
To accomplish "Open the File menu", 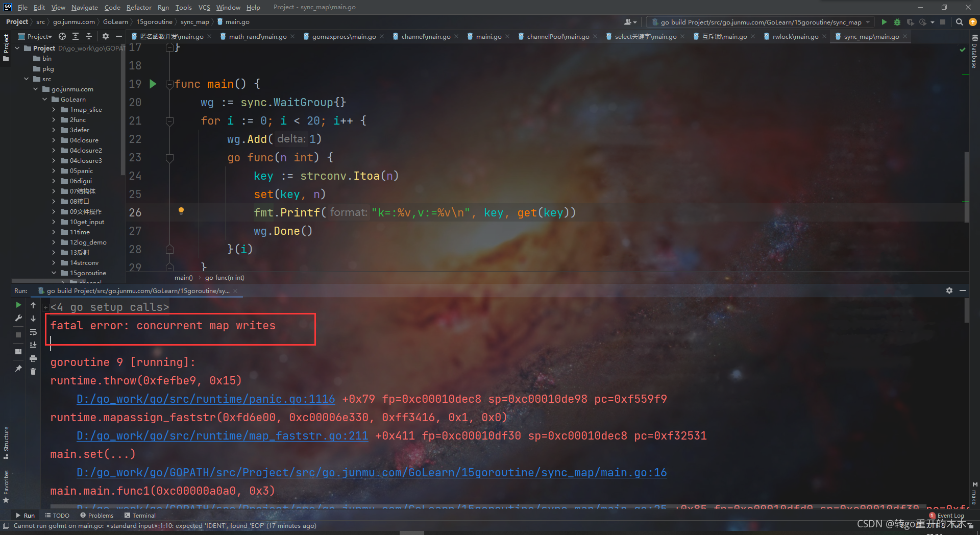I will click(22, 7).
